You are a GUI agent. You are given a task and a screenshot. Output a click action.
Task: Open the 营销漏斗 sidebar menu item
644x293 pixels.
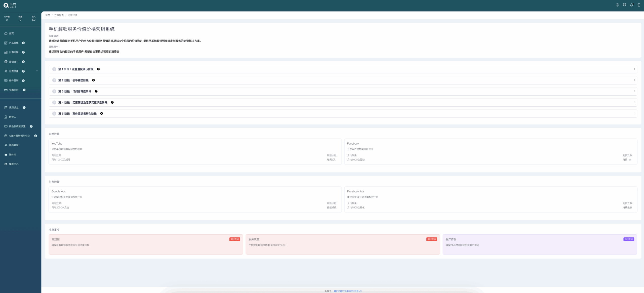(14, 62)
